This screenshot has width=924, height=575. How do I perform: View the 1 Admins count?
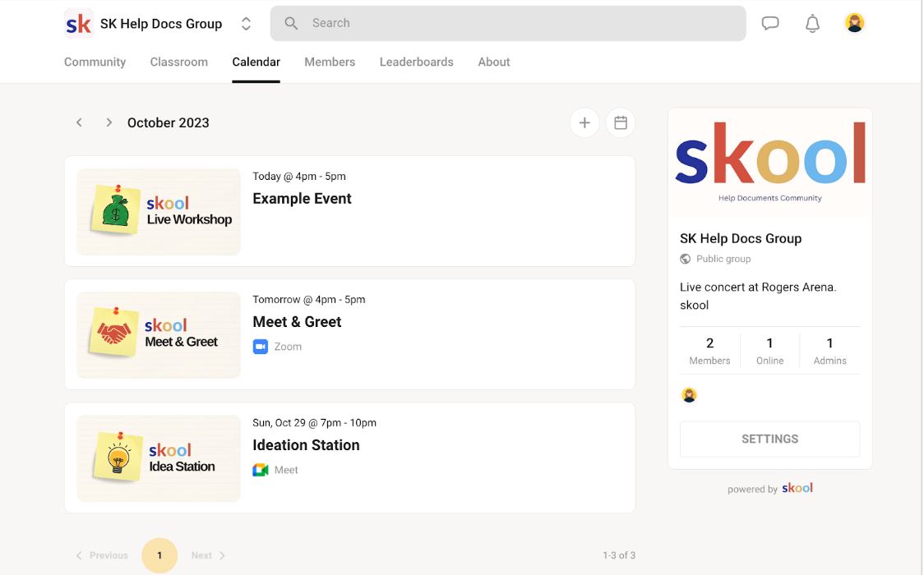829,351
